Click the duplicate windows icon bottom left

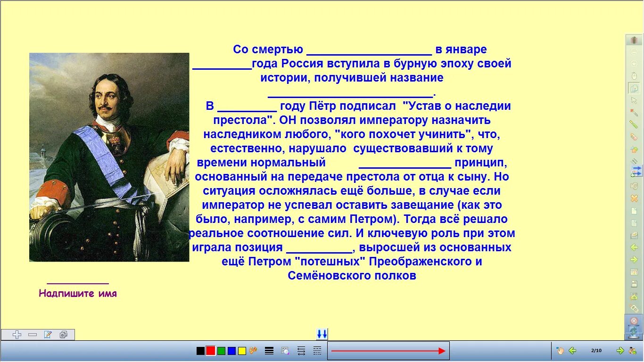(63, 335)
